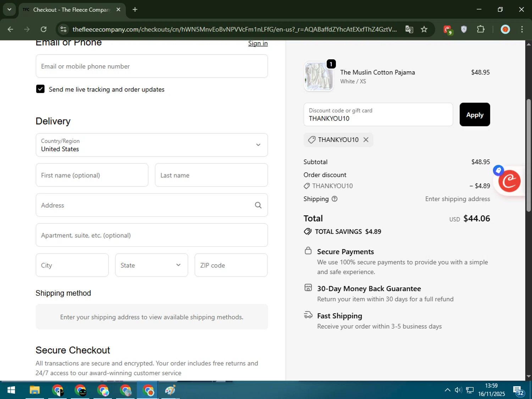Open the red floating chat widget
This screenshot has width=532, height=399.
click(x=509, y=181)
